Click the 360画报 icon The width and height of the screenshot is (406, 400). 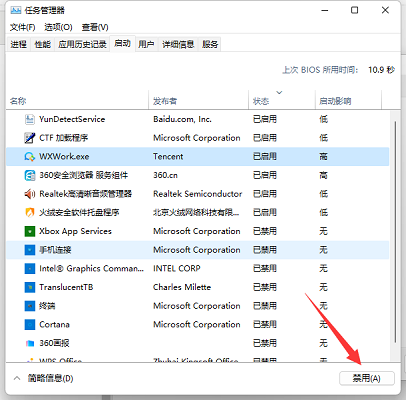(30, 343)
